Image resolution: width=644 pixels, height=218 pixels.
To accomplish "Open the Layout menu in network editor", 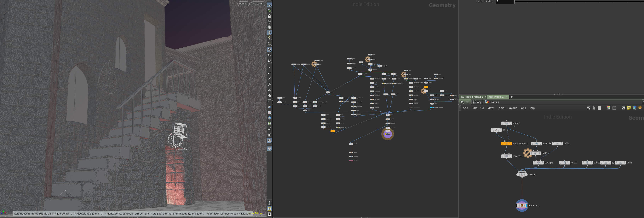I will (x=512, y=108).
